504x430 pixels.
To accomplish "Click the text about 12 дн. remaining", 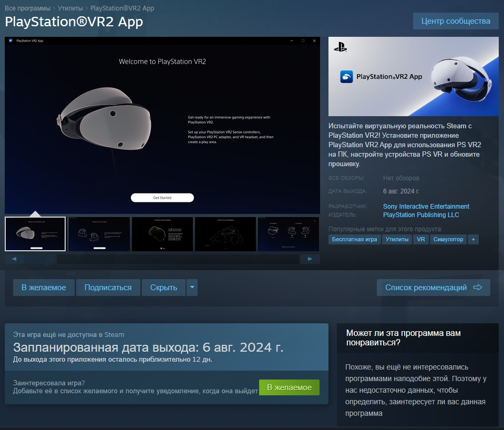I will (x=112, y=360).
